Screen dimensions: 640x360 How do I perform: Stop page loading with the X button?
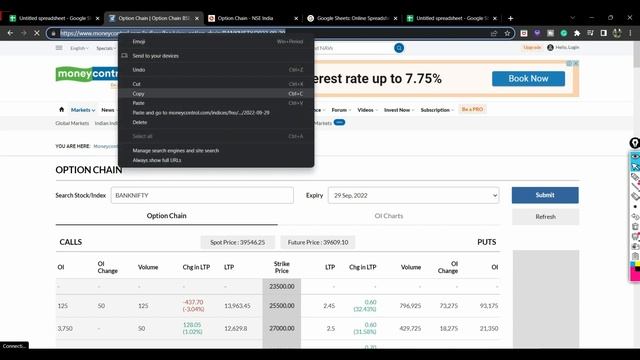click(36, 33)
